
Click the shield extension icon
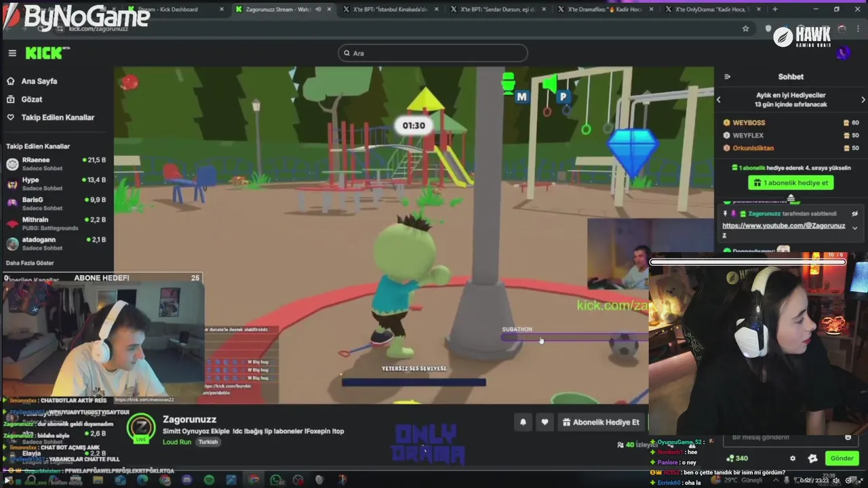[768, 28]
